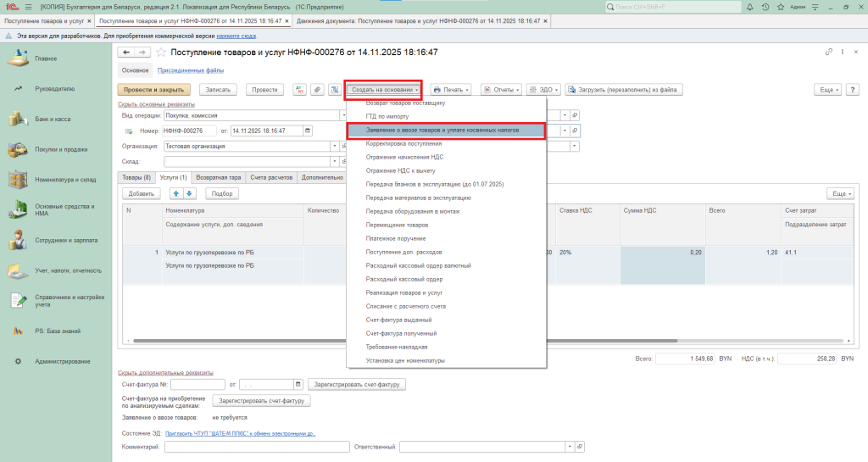This screenshot has height=462, width=868.
Task: Click the calendar icon beside document date
Action: (307, 131)
